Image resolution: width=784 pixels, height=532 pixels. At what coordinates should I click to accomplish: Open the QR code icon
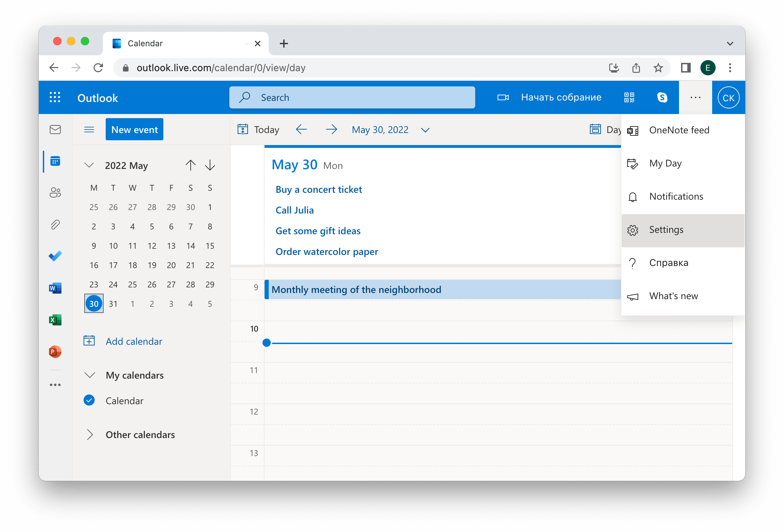[x=629, y=97]
